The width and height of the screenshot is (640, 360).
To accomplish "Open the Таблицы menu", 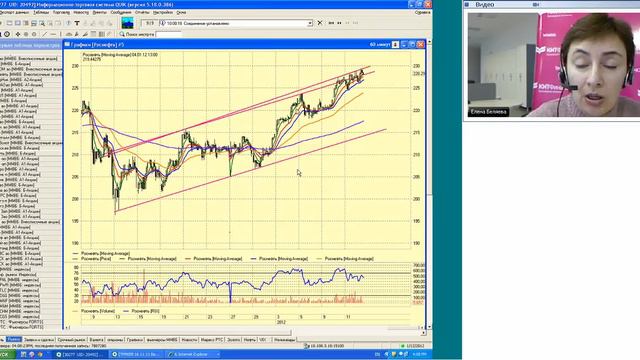I will [x=41, y=12].
